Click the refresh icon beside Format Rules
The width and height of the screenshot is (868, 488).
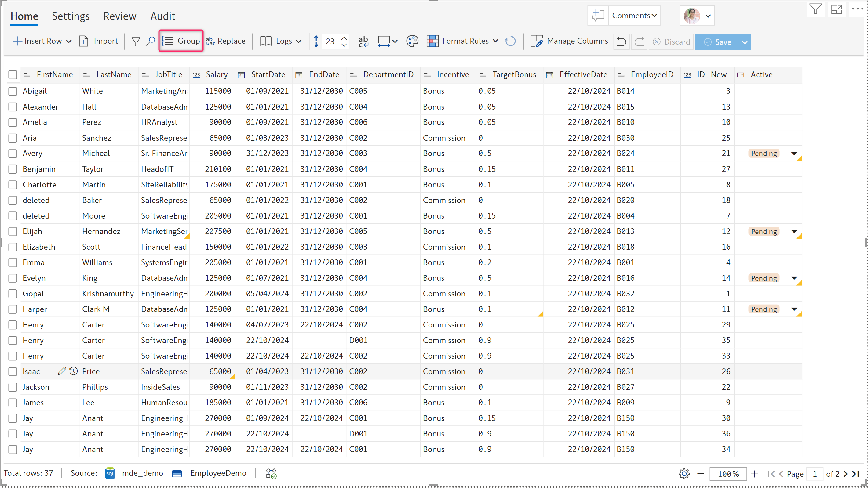click(510, 41)
